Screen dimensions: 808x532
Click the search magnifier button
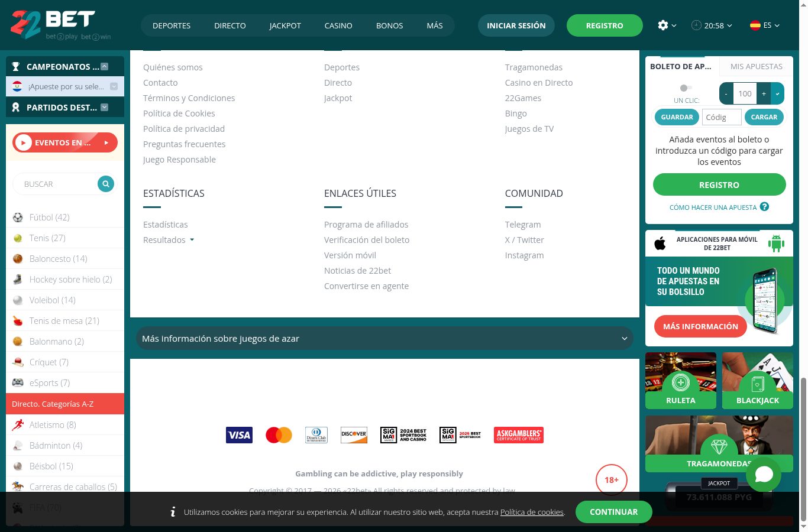click(105, 184)
